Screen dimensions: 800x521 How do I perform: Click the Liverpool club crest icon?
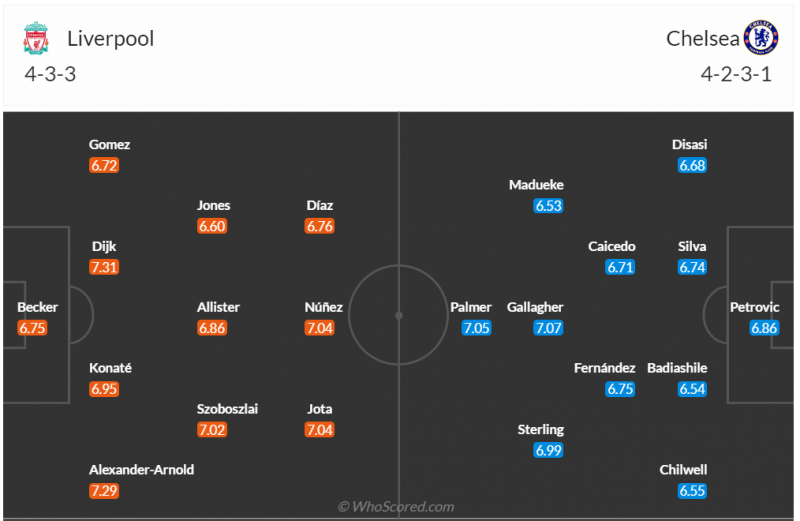pos(36,40)
